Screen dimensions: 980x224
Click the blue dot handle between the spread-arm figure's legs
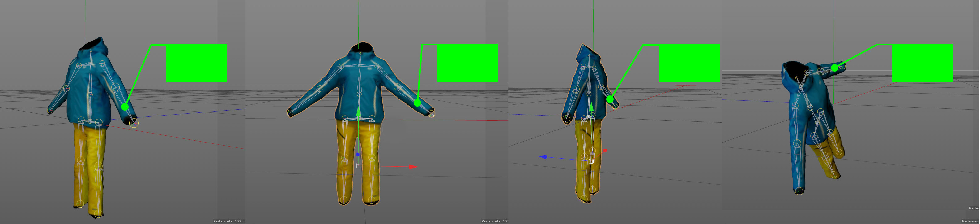click(358, 154)
